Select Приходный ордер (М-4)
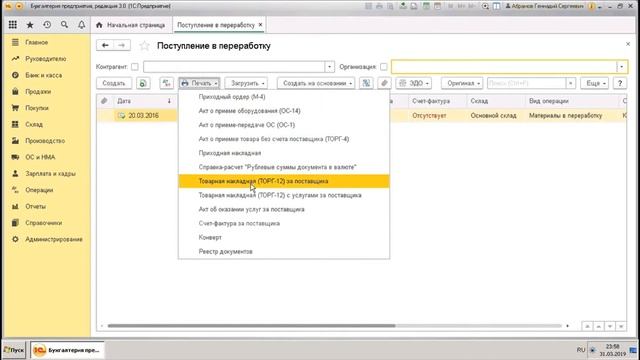 point(284,97)
